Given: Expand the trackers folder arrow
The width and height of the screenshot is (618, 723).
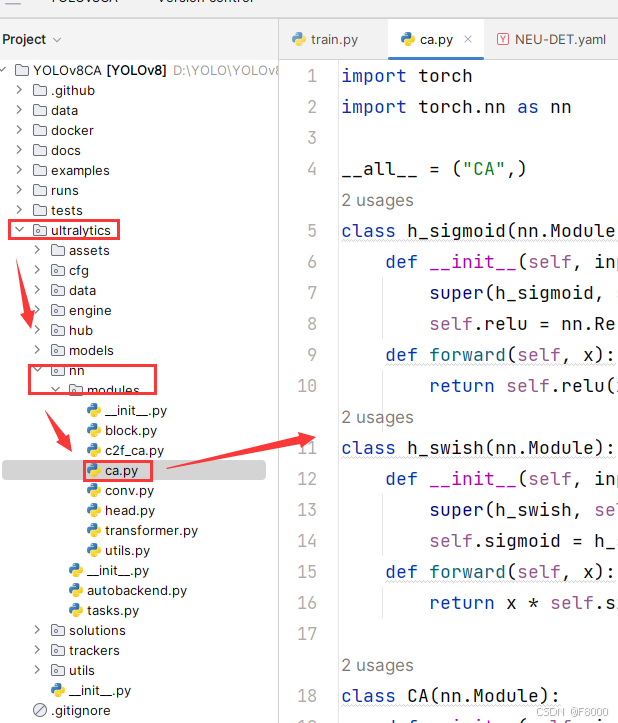Looking at the screenshot, I should tap(37, 650).
